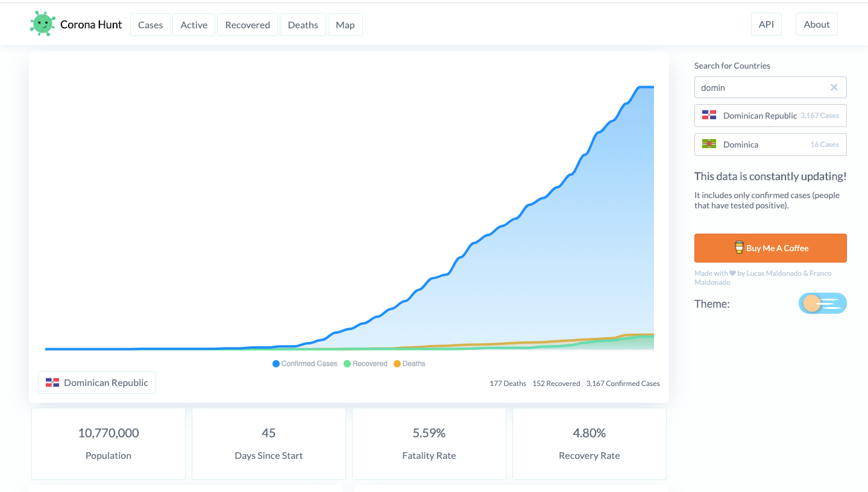This screenshot has height=492, width=868.
Task: Toggle the light/dark Theme switch
Action: click(822, 304)
